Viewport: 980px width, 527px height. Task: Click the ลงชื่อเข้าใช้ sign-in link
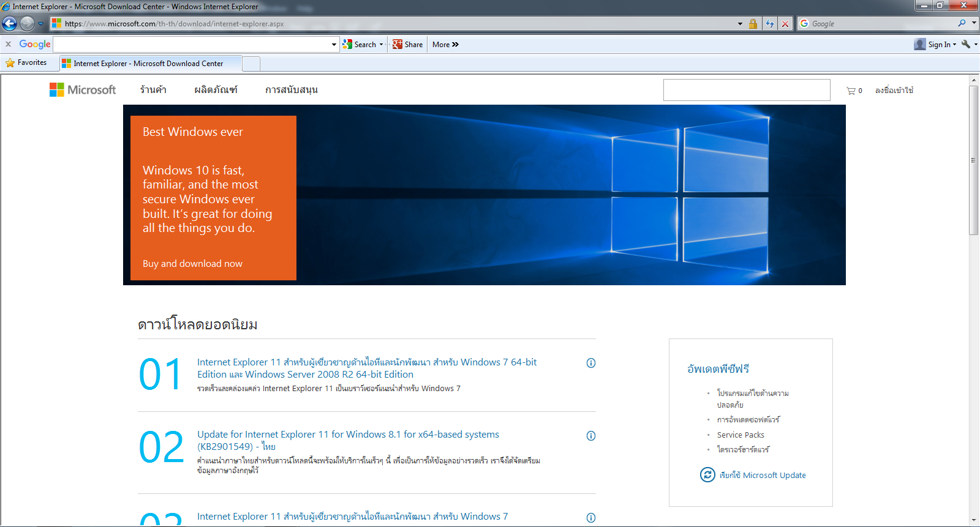894,90
